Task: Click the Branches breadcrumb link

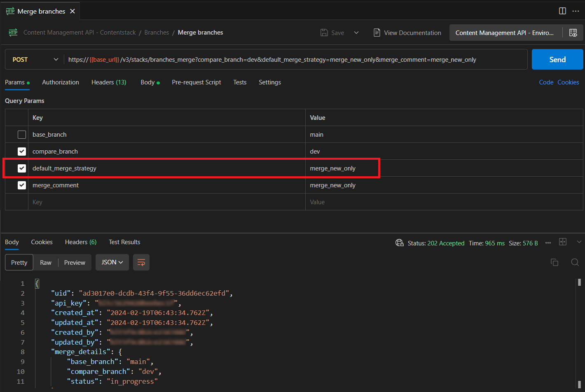Action: [157, 33]
